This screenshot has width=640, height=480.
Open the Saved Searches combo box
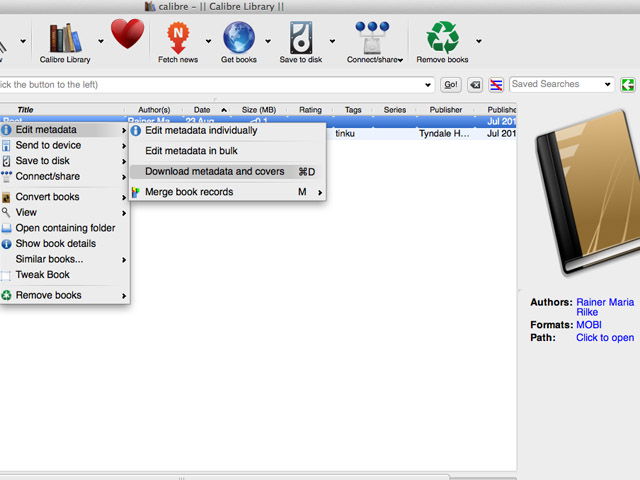(562, 84)
